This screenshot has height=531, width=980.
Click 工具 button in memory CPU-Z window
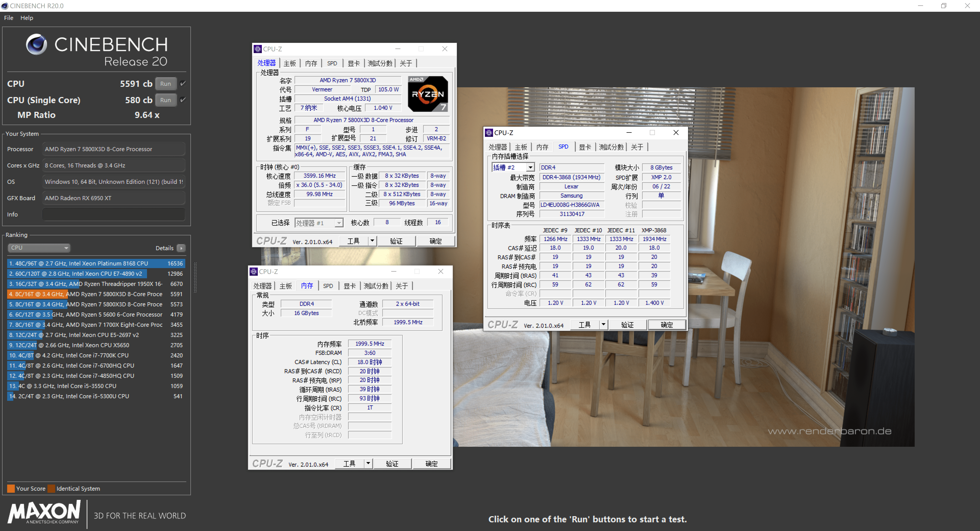(x=349, y=464)
